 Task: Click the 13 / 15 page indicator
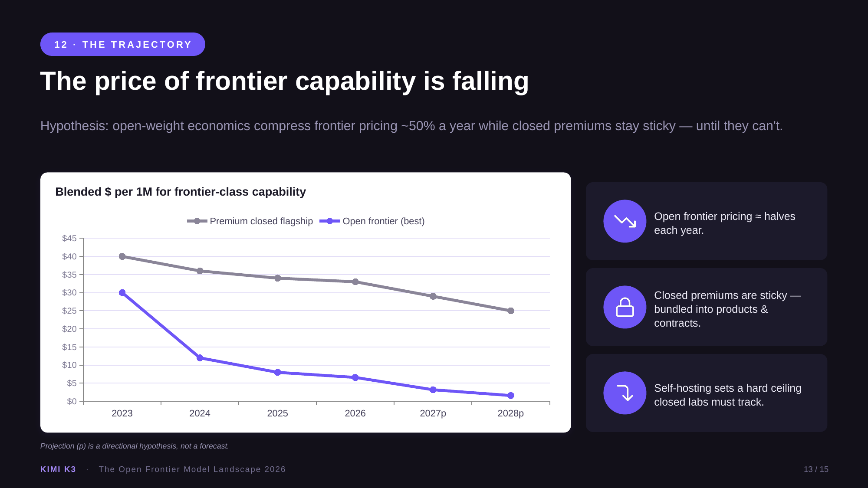(x=816, y=469)
